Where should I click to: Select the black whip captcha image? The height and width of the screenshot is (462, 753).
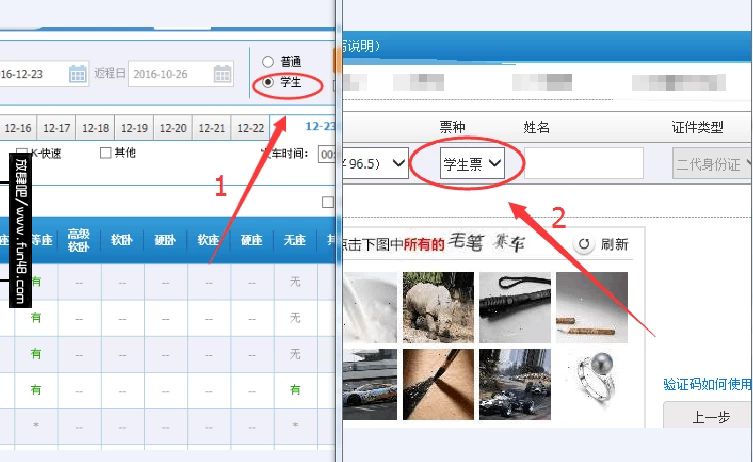(x=515, y=307)
